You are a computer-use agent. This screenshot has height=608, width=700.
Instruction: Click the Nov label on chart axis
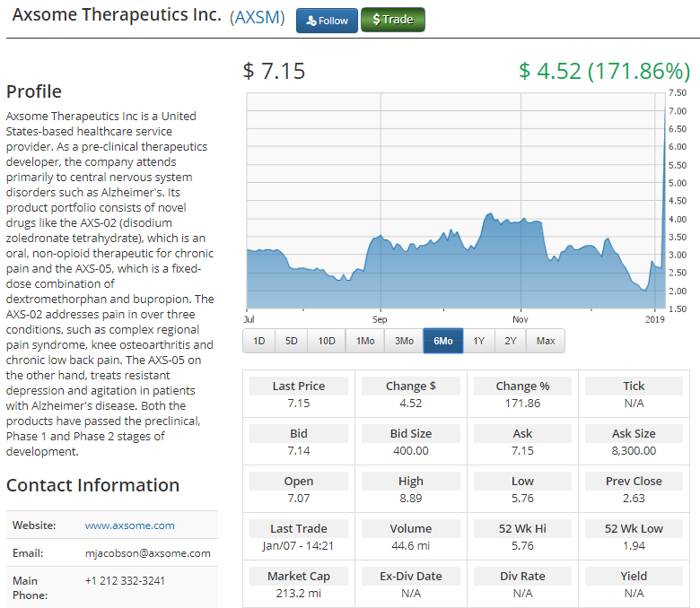tap(521, 319)
